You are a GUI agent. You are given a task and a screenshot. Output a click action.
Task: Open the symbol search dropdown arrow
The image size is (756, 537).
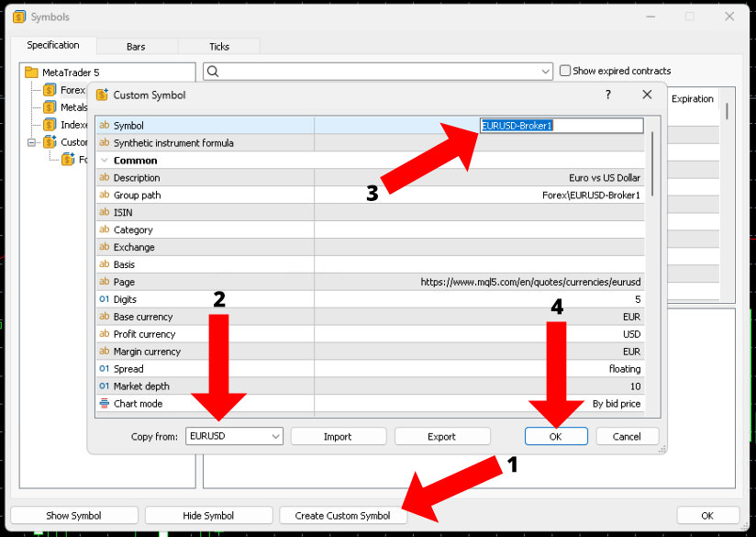pyautogui.click(x=545, y=72)
